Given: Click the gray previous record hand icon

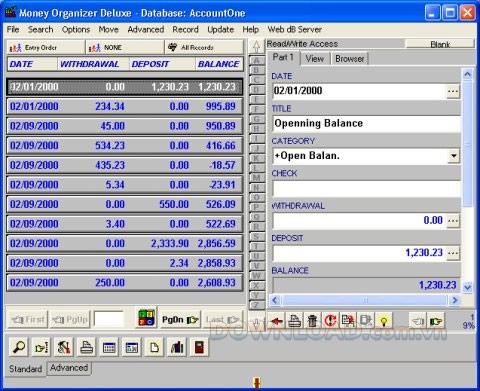Looking at the screenshot, I should [x=418, y=321].
